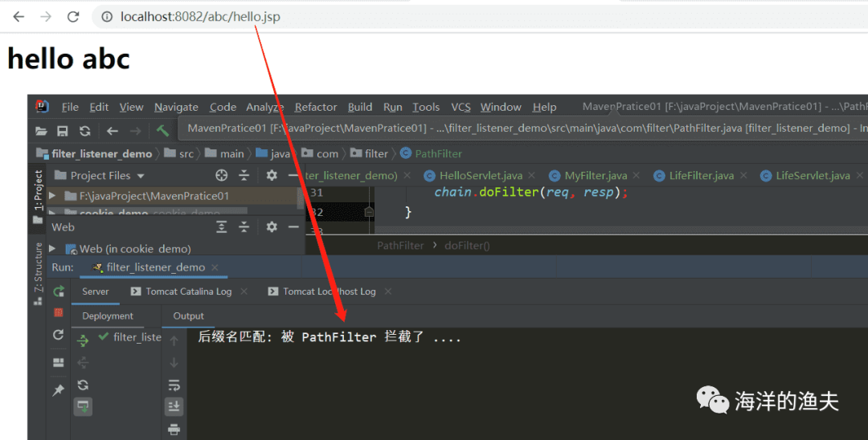Open the Edit menu
The image size is (868, 440).
(x=99, y=108)
